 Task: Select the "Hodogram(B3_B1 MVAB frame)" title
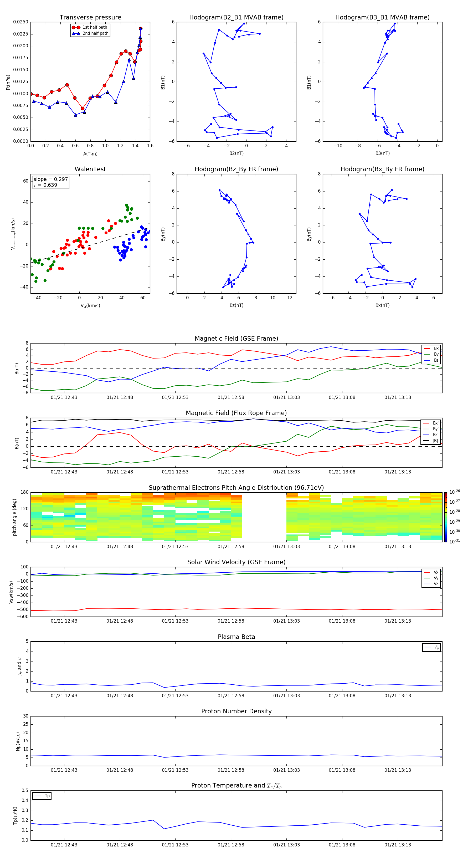pyautogui.click(x=382, y=18)
